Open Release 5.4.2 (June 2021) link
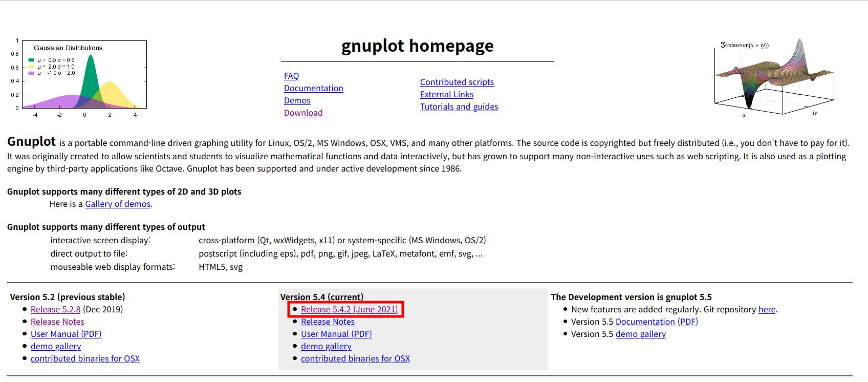868x382 pixels. [x=349, y=309]
